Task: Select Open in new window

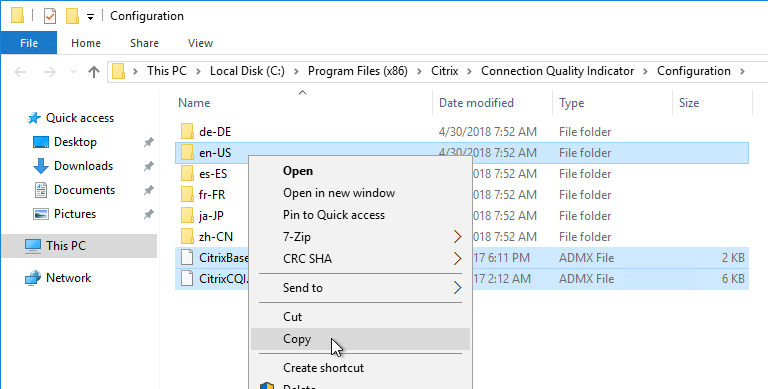Action: pos(360,193)
